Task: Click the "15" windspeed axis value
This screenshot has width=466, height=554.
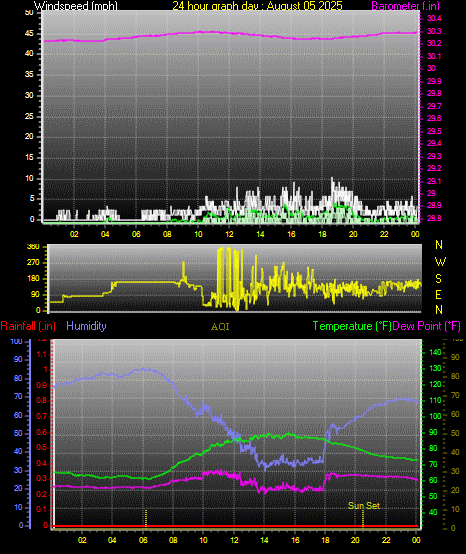Action: coord(29,158)
